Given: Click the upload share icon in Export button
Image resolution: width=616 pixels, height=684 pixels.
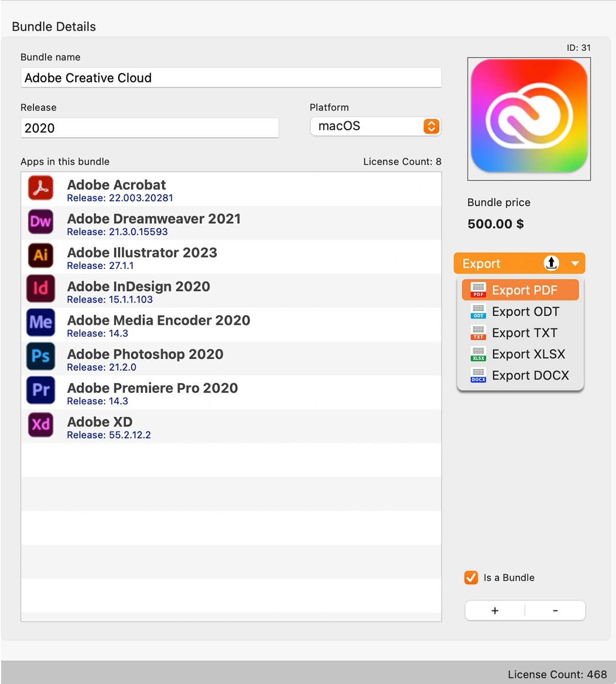Looking at the screenshot, I should click(551, 263).
